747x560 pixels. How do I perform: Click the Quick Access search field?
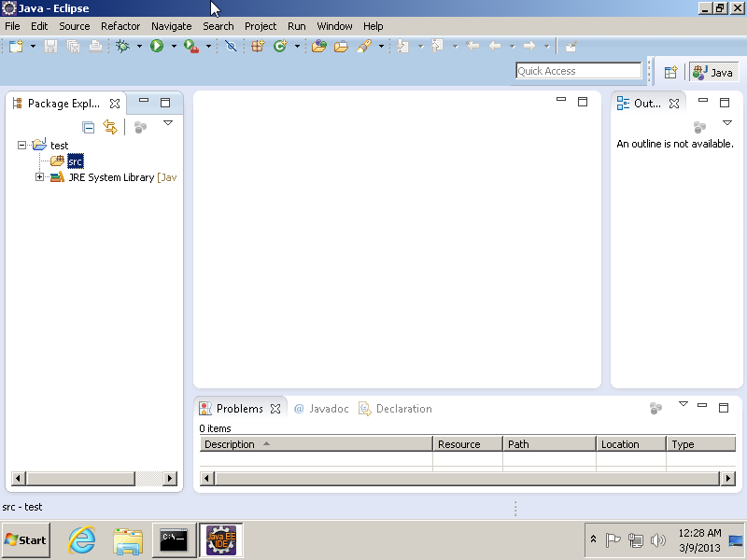pyautogui.click(x=578, y=71)
